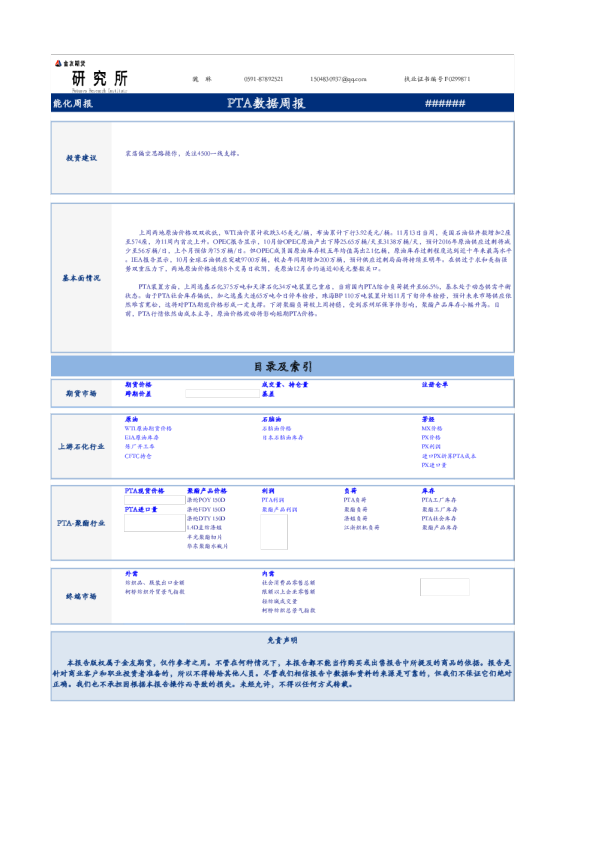This screenshot has height=842, width=595.
Task: Open the 1.4D直纺涤短 link
Action: [x=205, y=527]
